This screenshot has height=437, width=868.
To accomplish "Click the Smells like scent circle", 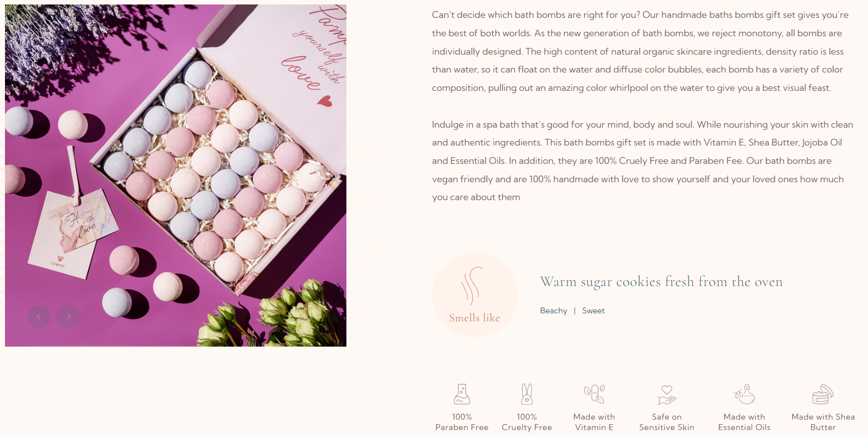I will pyautogui.click(x=475, y=295).
